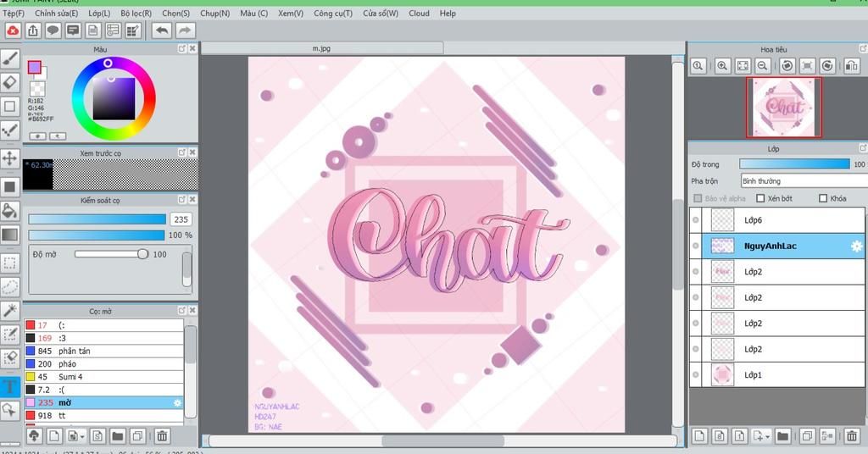Viewport: 868px width, 454px height.
Task: Rotate navigator view left
Action: click(787, 66)
